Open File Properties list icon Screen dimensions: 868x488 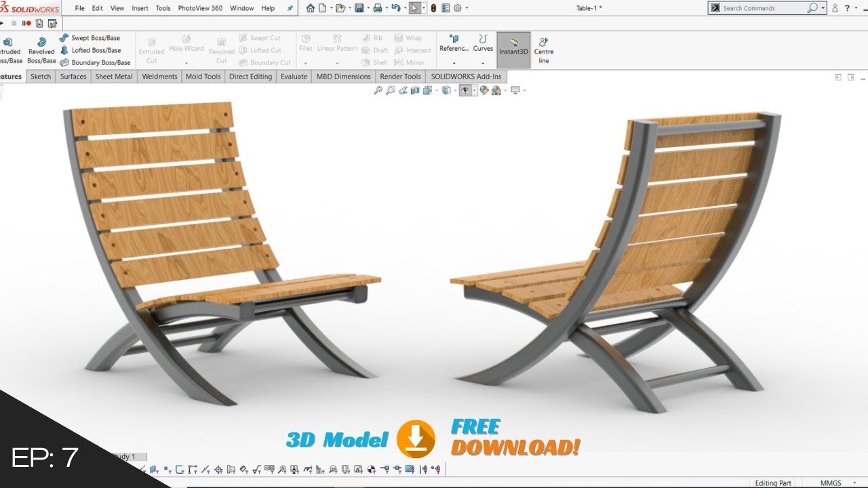(446, 8)
